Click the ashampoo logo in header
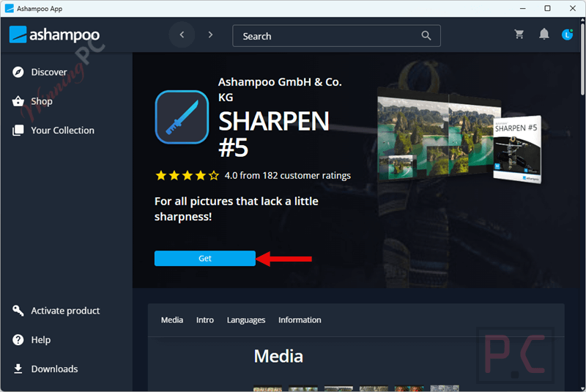Screen dimensions: 586x392 click(x=54, y=34)
